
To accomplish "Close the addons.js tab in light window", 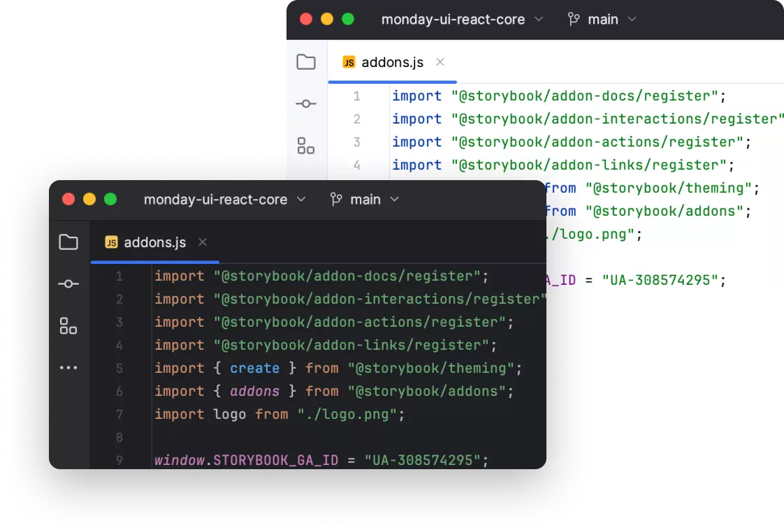I will click(440, 62).
